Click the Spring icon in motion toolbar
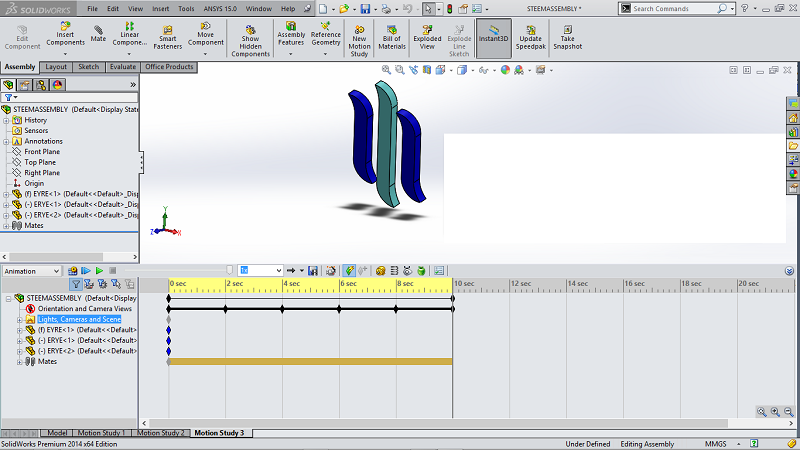Screen dimensions: 800x450 (x=394, y=271)
